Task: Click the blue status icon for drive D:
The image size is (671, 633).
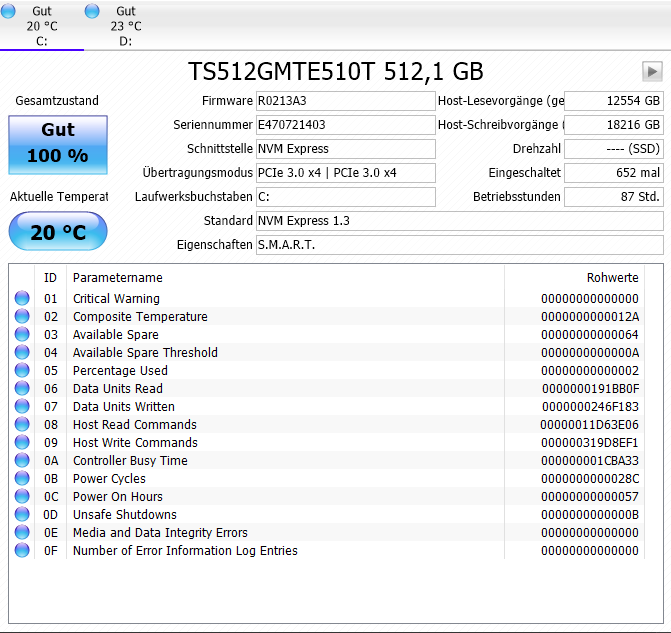Action: point(92,11)
